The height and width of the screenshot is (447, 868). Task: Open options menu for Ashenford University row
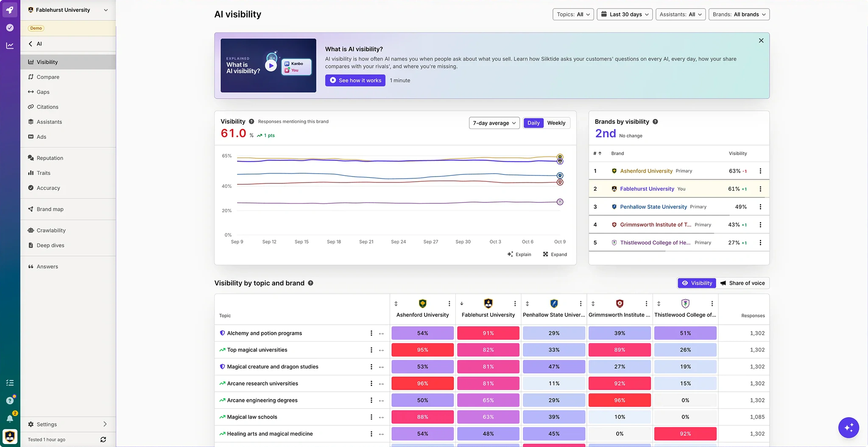(x=760, y=171)
